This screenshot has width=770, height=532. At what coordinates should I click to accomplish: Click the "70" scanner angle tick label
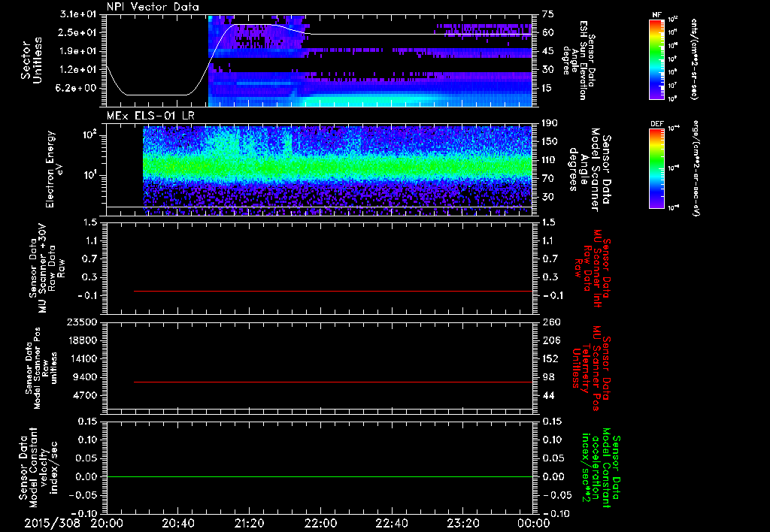(548, 178)
